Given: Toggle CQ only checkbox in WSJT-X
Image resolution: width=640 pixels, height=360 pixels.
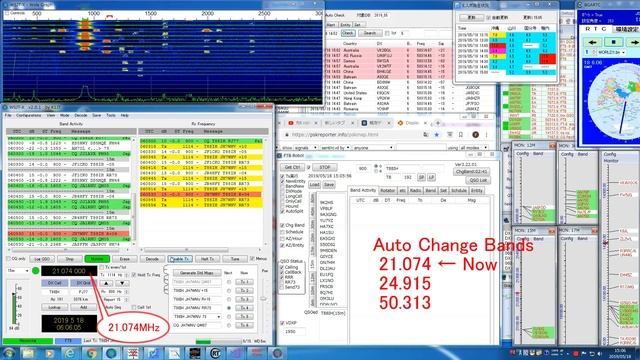Looking at the screenshot, I should [x=8, y=259].
